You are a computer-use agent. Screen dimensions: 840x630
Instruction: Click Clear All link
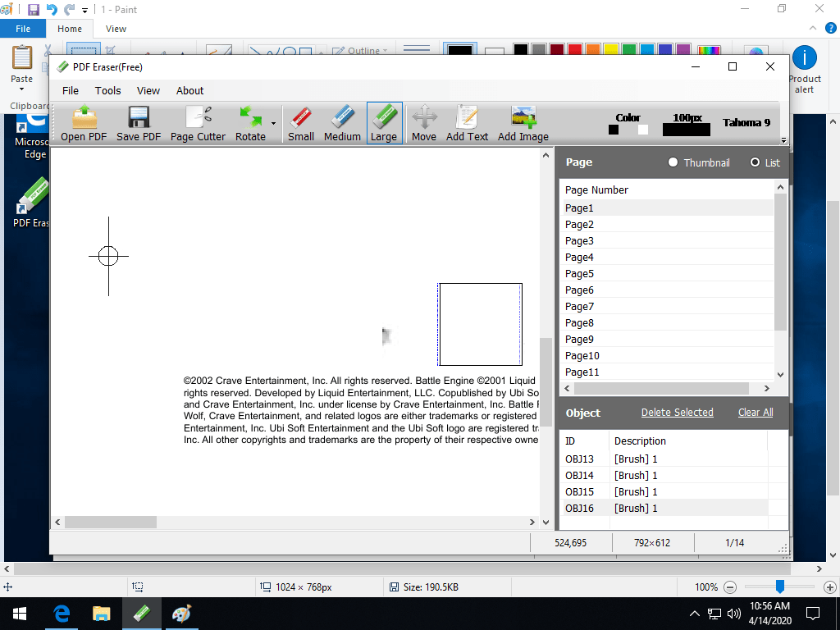pos(756,413)
